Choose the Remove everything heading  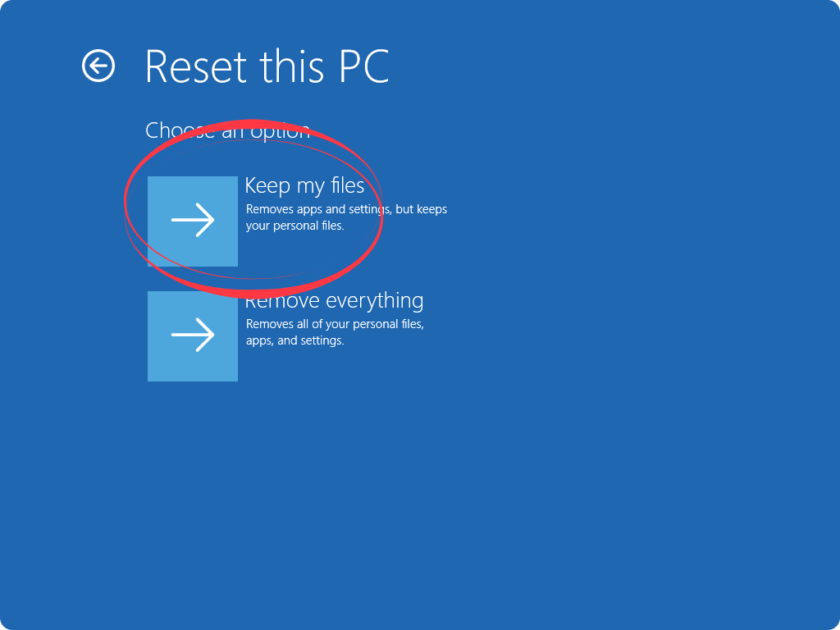pyautogui.click(x=335, y=300)
